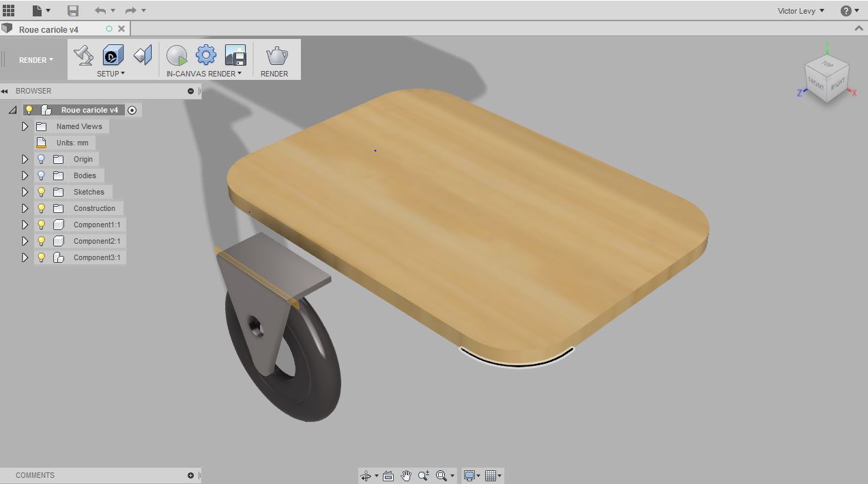
Task: Toggle Construction folder visibility lightbulb
Action: click(x=41, y=208)
